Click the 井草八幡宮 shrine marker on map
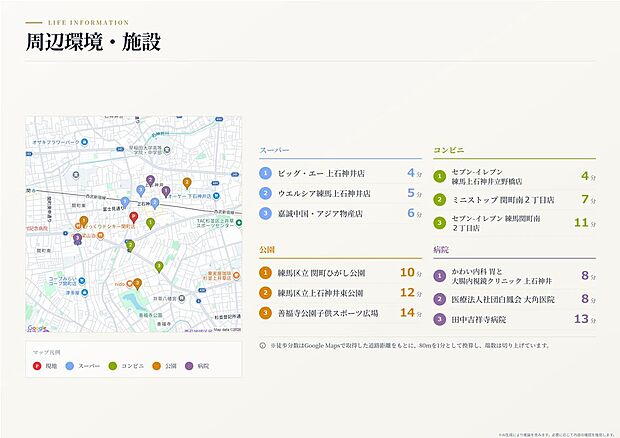The height and width of the screenshot is (438, 620). 181,298
